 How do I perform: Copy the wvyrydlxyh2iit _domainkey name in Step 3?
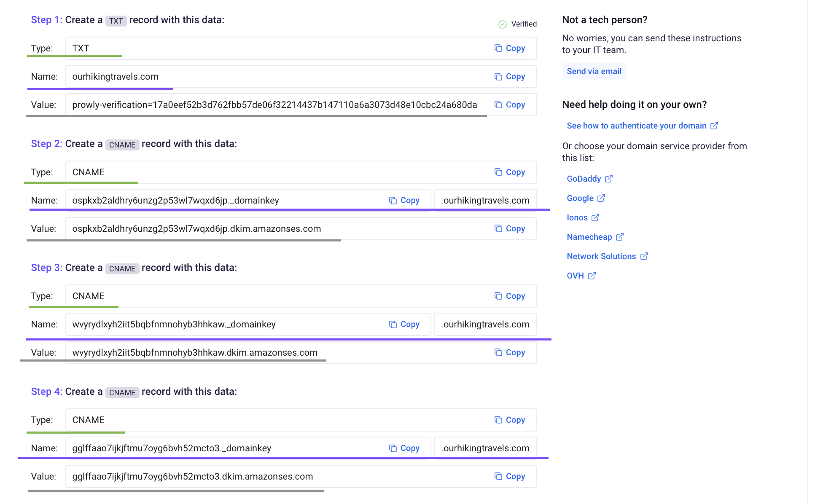click(x=404, y=324)
